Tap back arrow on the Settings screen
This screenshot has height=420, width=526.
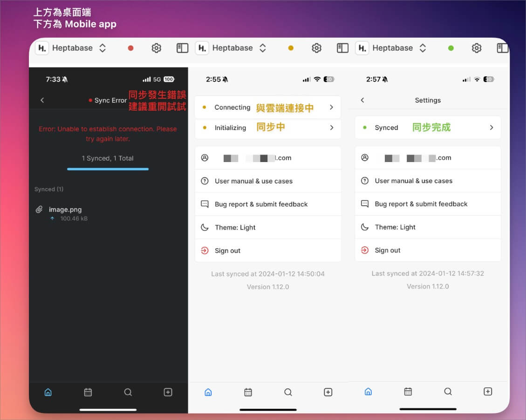pos(362,100)
